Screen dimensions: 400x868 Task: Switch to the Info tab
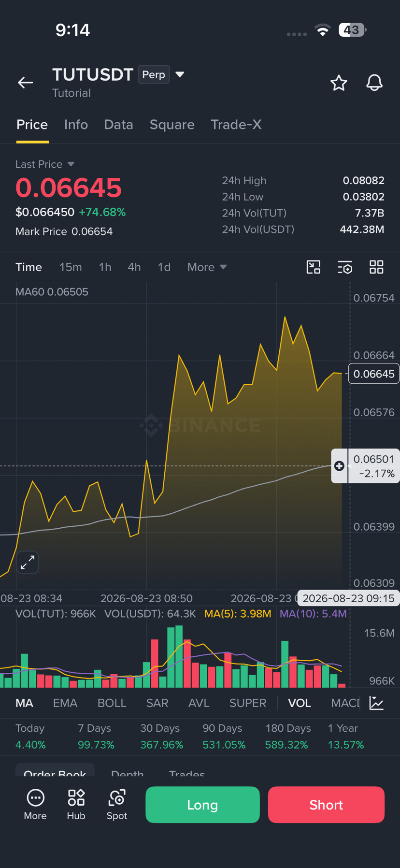pos(76,125)
